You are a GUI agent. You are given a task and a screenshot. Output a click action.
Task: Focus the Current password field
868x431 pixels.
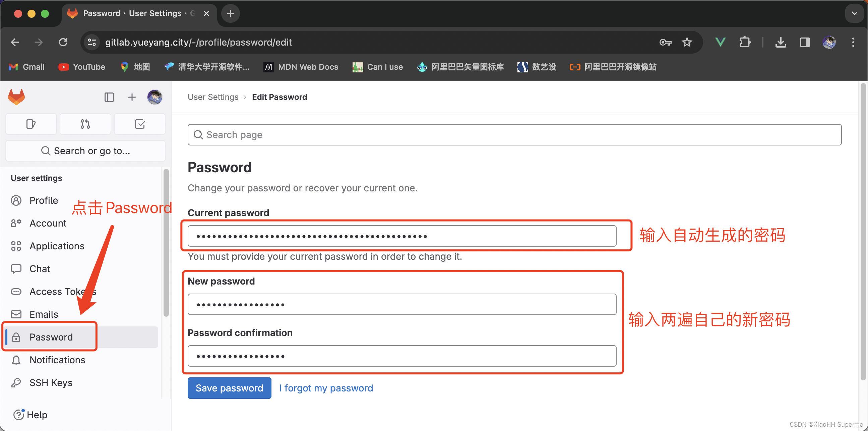[x=401, y=236]
